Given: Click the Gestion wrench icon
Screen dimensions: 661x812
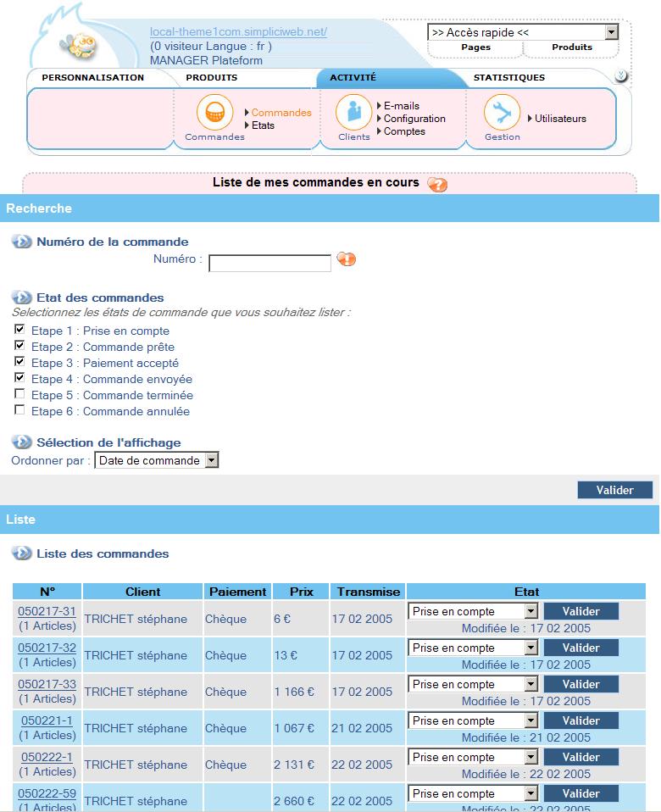Looking at the screenshot, I should click(502, 113).
